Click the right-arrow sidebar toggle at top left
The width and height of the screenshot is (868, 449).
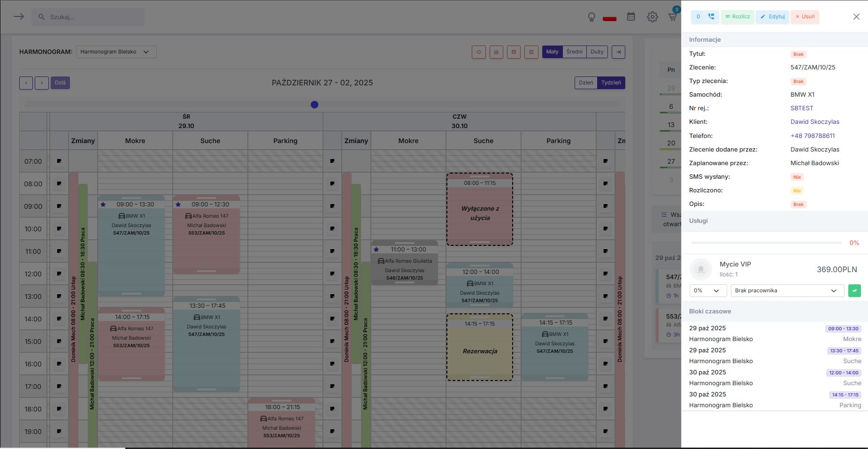point(19,17)
